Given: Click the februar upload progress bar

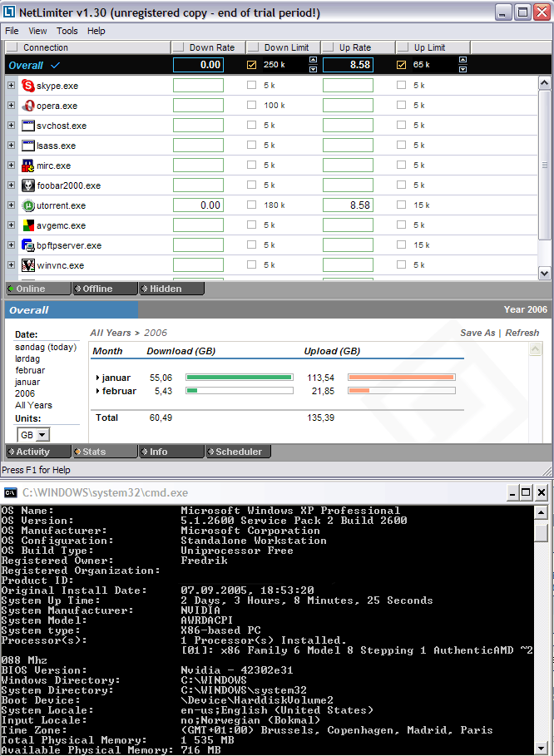Looking at the screenshot, I should point(402,391).
